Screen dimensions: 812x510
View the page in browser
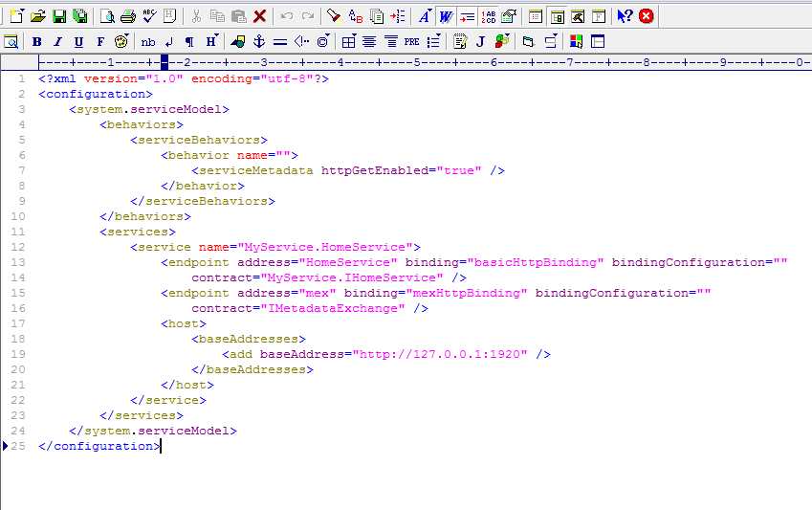(11, 41)
